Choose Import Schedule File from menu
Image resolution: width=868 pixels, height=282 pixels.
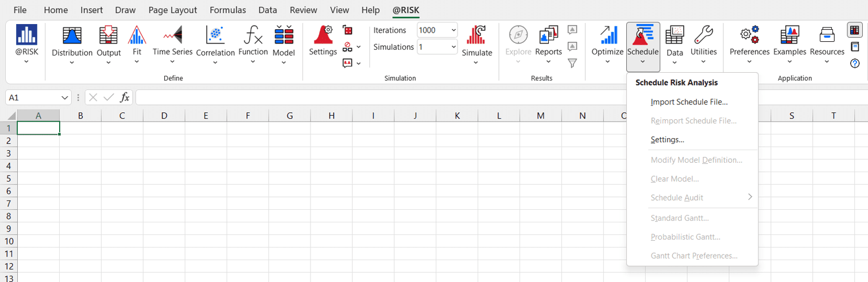[x=689, y=103]
